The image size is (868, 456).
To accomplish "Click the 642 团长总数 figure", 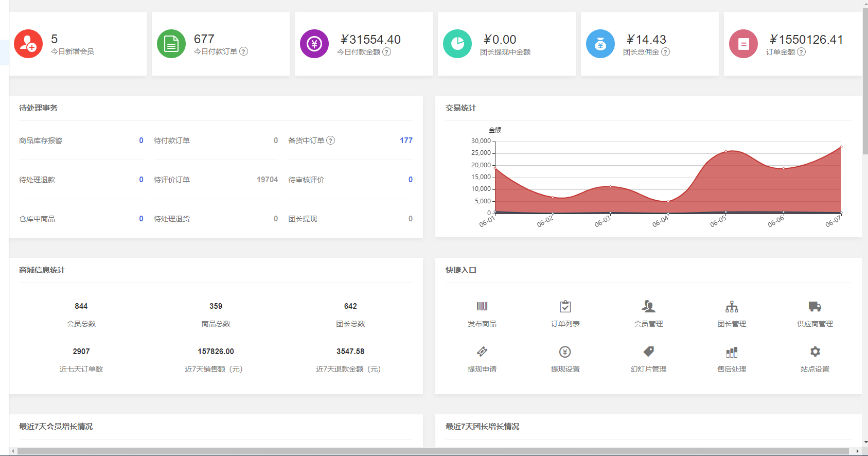I will (x=350, y=306).
